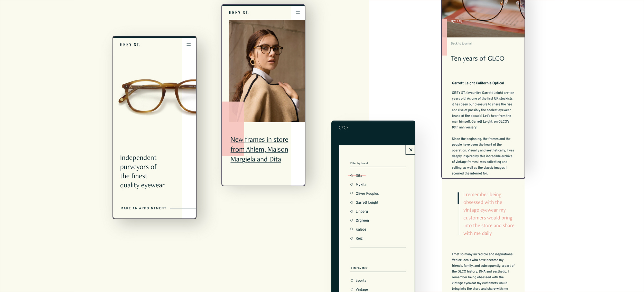Select Sports style filter
The width and height of the screenshot is (644, 292).
pyautogui.click(x=358, y=280)
